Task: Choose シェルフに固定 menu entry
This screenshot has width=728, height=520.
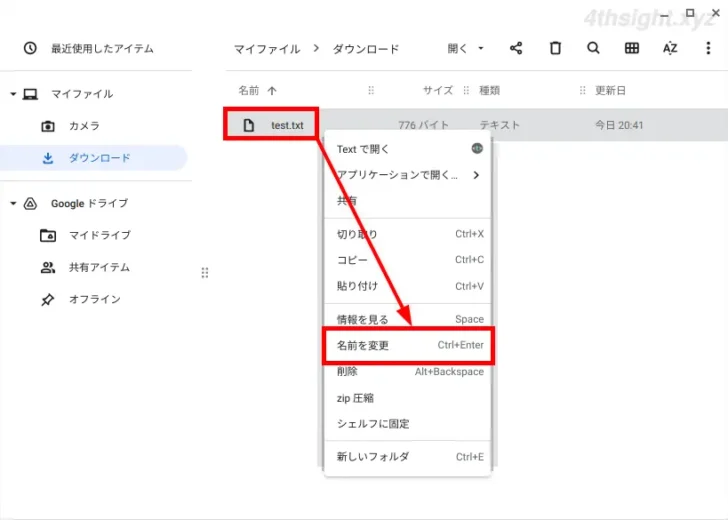Action: [407, 423]
